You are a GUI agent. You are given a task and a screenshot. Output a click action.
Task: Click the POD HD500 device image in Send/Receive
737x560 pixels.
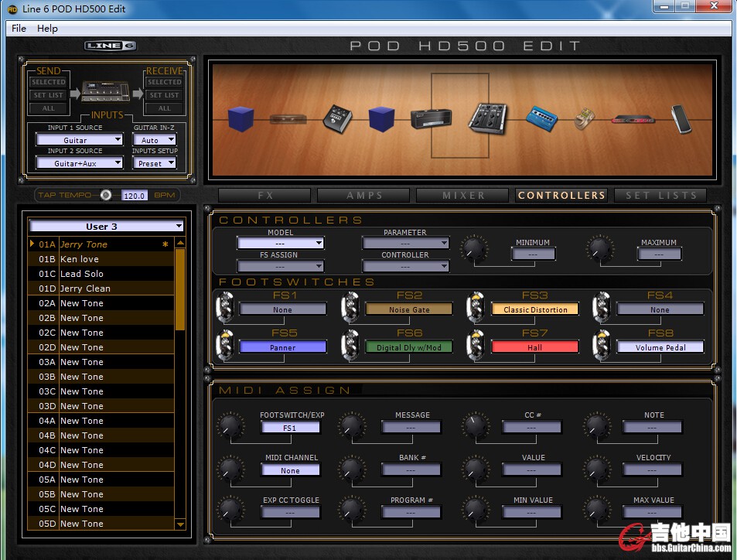106,92
